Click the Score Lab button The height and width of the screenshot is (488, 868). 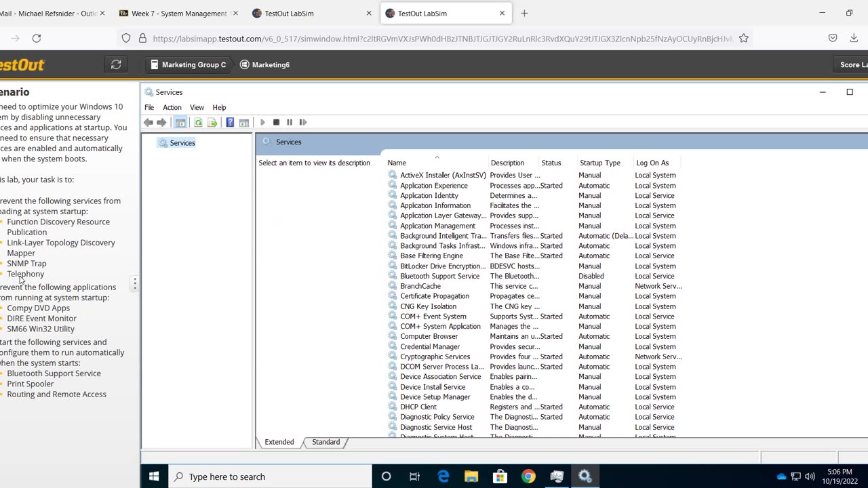(850, 65)
